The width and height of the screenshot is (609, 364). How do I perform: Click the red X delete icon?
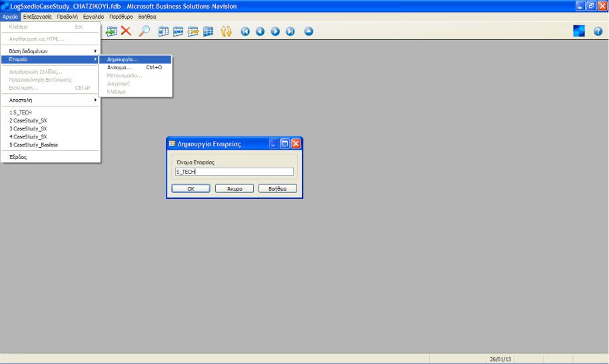(126, 31)
